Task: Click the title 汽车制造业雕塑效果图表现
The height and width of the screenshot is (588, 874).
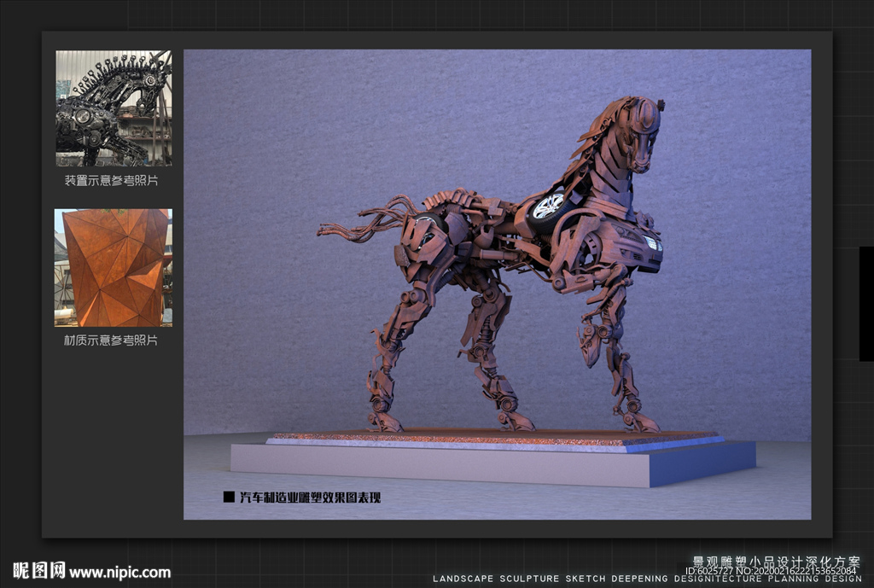Action: click(x=310, y=498)
